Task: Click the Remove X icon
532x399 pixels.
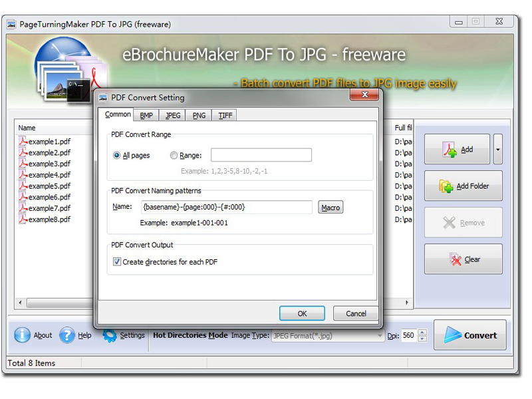Action: 449,223
